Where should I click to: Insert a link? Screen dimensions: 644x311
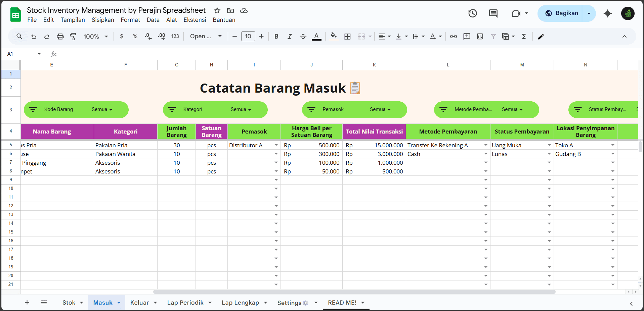tap(453, 36)
